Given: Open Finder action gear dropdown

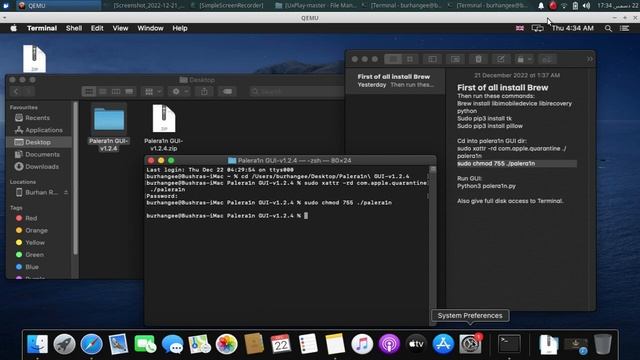Looking at the screenshot, I should coord(180,91).
